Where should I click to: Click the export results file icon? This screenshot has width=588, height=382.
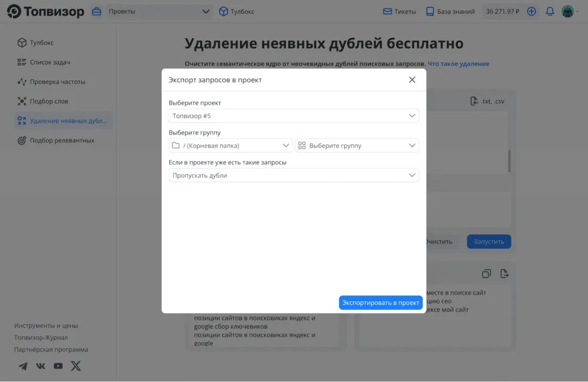point(505,274)
